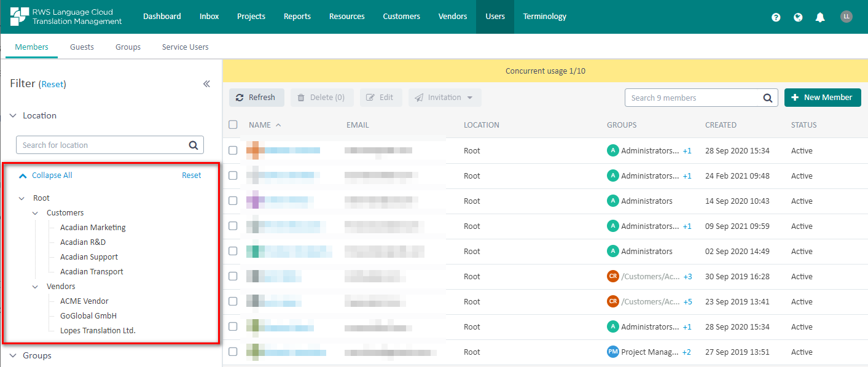Click the members search magnifier icon
The width and height of the screenshot is (868, 367).
tap(768, 98)
